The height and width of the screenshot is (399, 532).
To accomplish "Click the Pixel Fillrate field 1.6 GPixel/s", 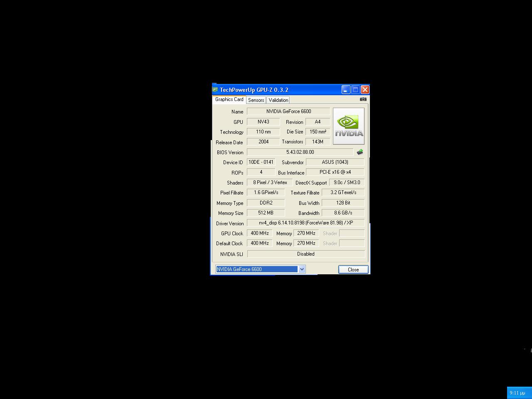I will coord(266,192).
